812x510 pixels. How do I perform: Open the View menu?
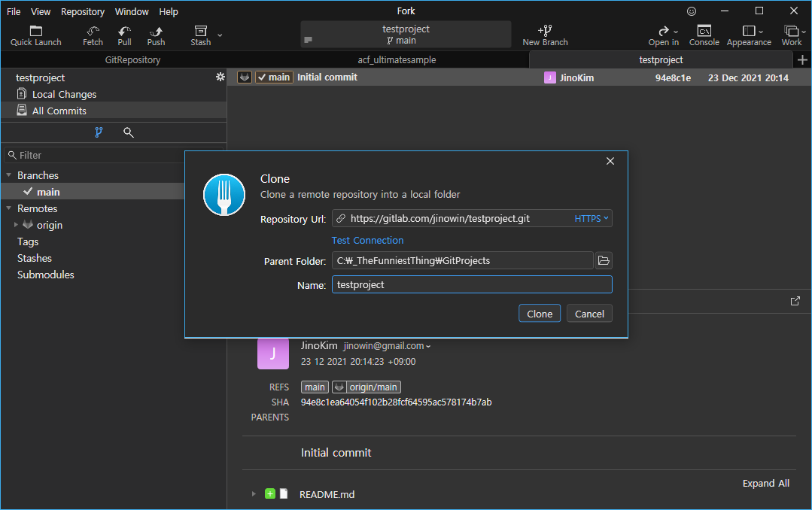pyautogui.click(x=41, y=11)
